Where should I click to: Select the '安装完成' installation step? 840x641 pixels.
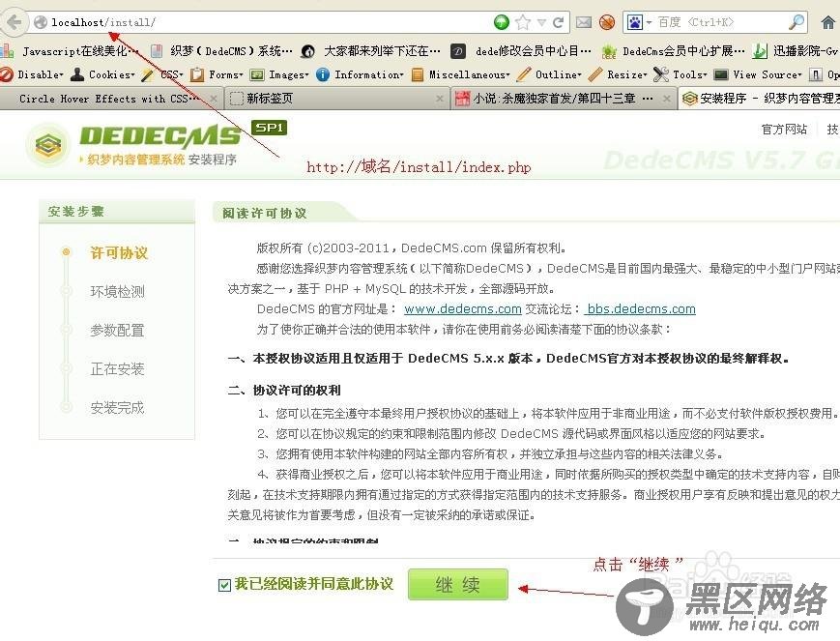[x=117, y=407]
